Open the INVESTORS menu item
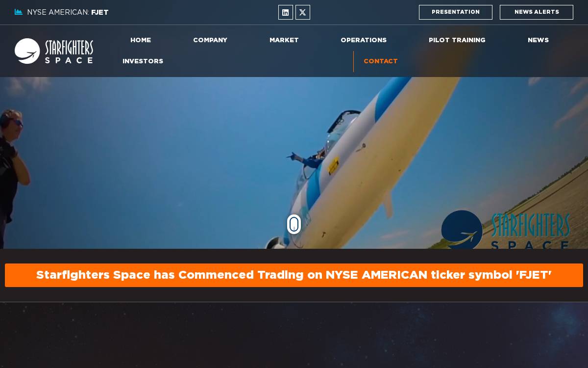This screenshot has height=368, width=588. click(x=143, y=61)
